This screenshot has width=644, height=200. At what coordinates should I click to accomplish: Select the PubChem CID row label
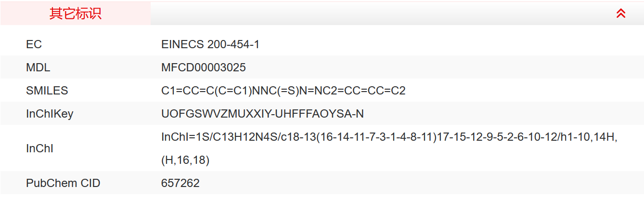pyautogui.click(x=63, y=183)
